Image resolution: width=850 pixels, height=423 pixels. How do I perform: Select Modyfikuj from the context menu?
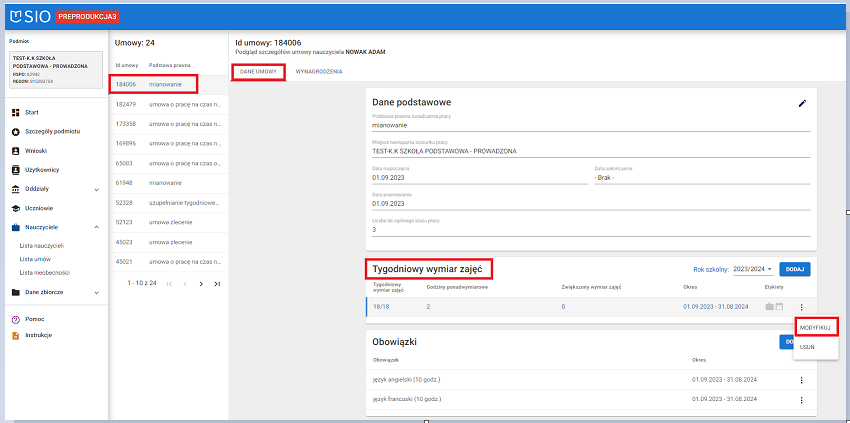815,326
